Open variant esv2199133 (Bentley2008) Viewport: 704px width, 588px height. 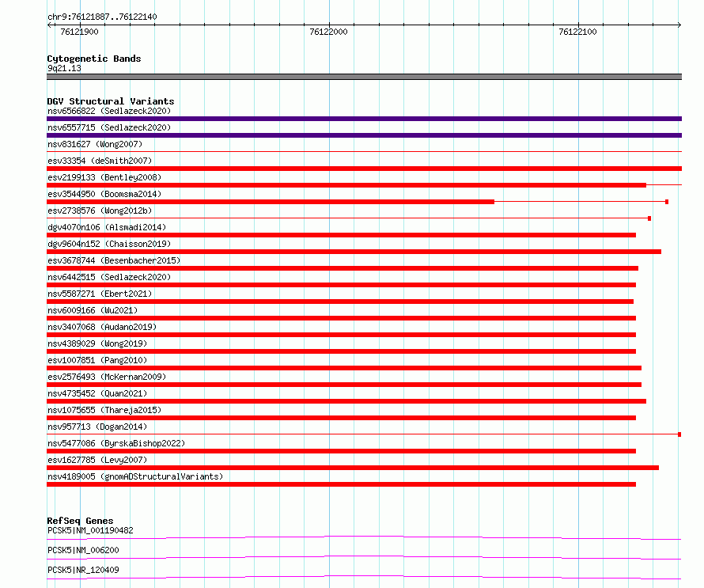click(x=104, y=177)
